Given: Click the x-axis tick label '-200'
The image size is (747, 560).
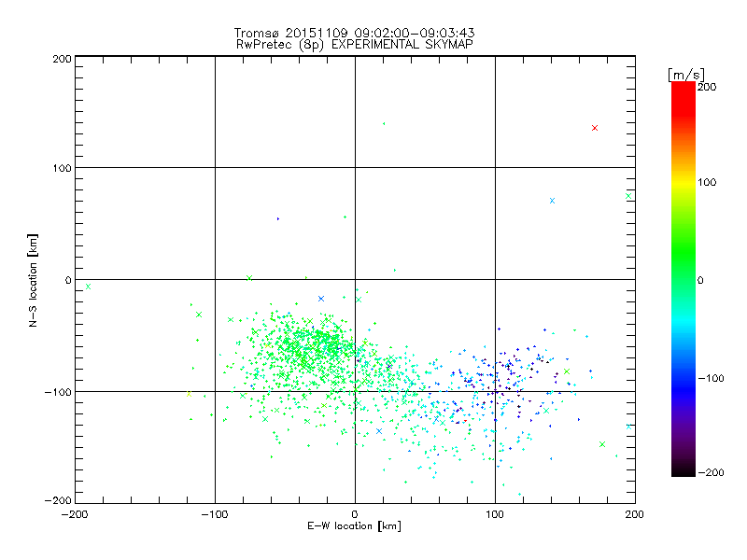Looking at the screenshot, I should (x=75, y=514).
